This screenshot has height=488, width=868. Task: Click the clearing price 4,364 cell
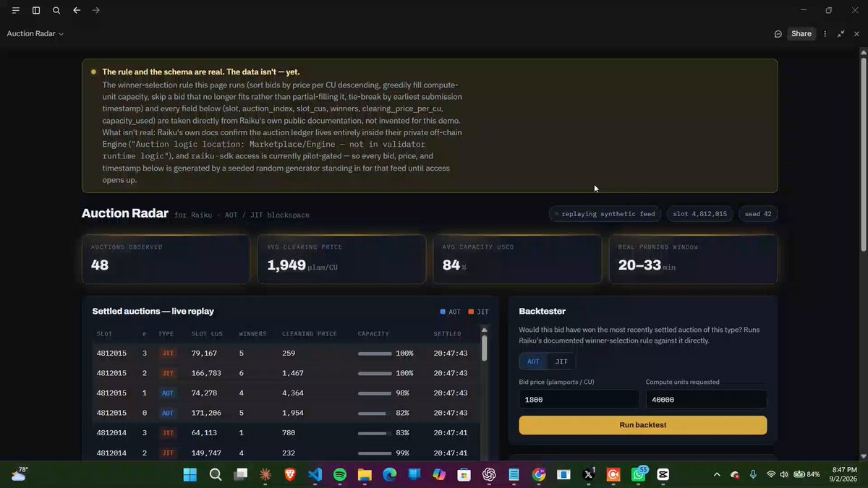[293, 393]
